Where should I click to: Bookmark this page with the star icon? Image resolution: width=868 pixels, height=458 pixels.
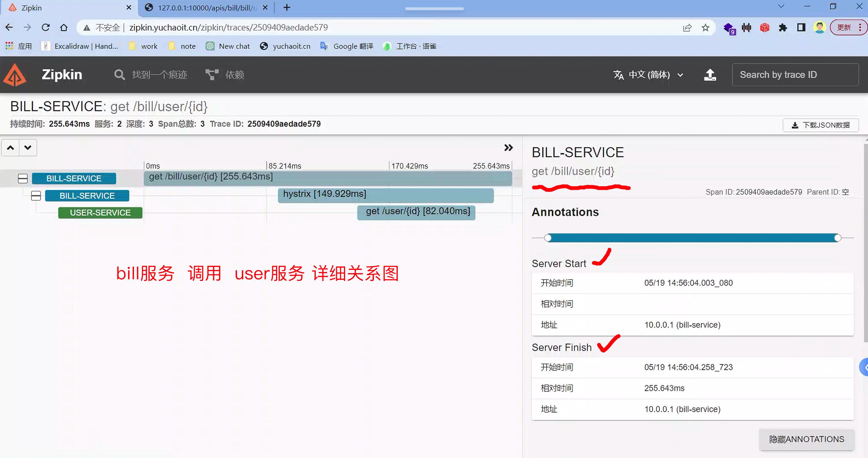[705, 28]
